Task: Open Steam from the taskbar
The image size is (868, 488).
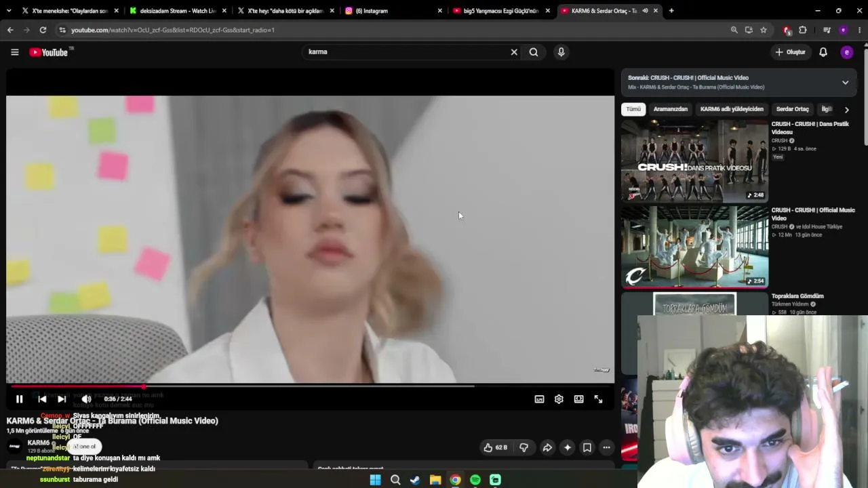Action: [x=415, y=480]
